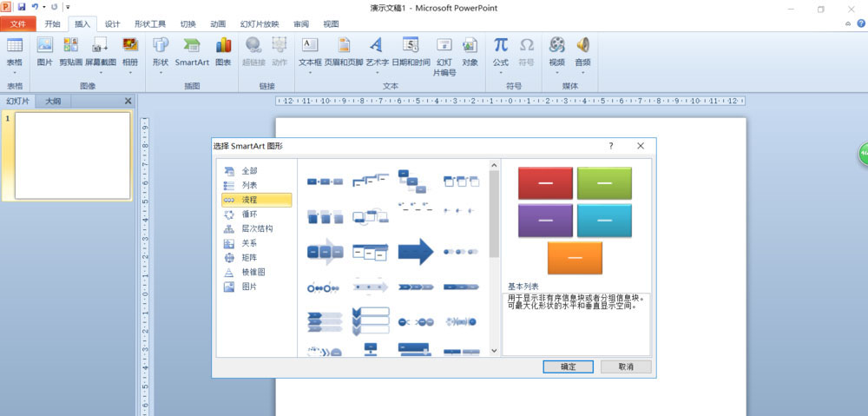Open the Table (表格) dropdown arrow

coord(15,72)
